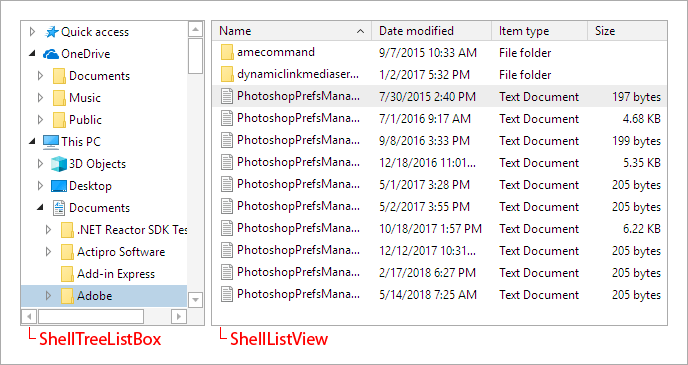This screenshot has width=688, height=365.
Task: Click the Desktop icon in tree
Action: 59,186
